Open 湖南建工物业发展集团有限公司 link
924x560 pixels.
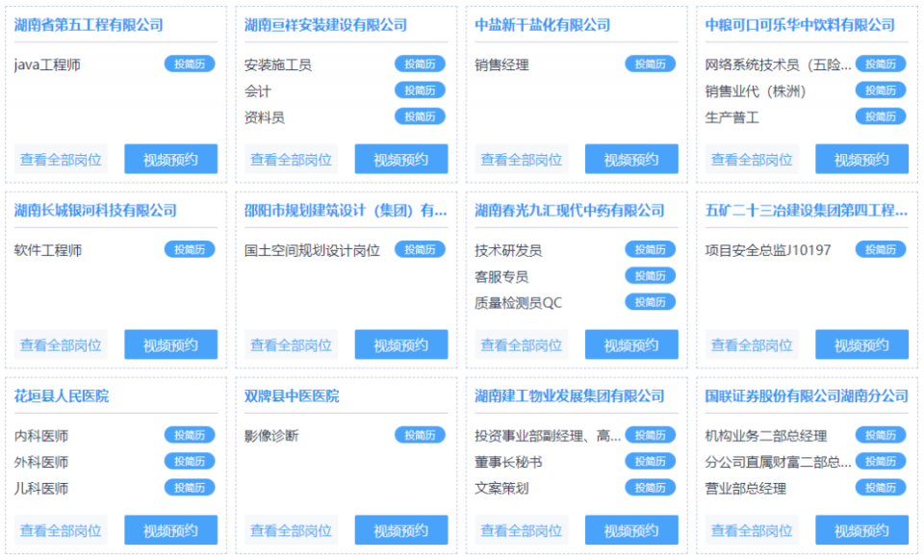click(569, 395)
